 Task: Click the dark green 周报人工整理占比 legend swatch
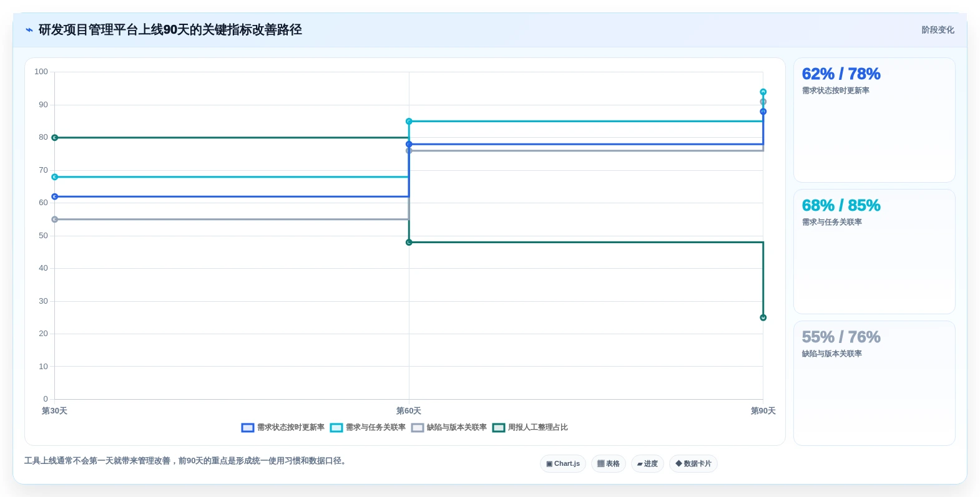(499, 428)
